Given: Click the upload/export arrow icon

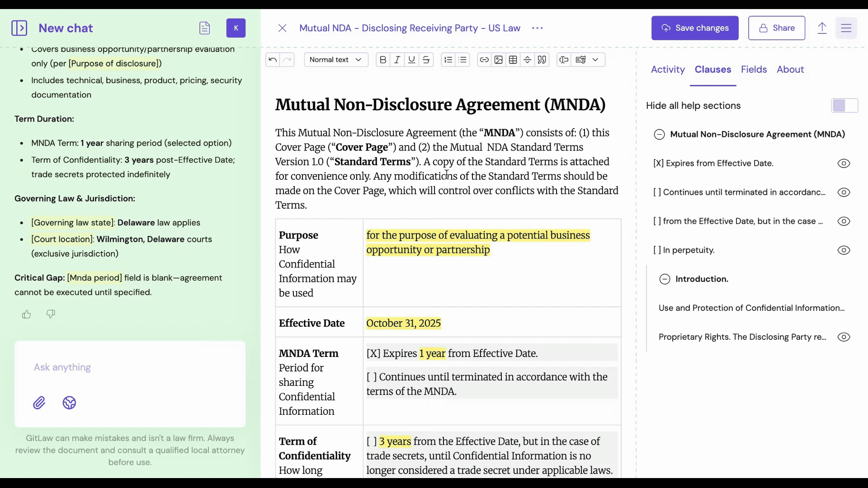Looking at the screenshot, I should coord(822,28).
